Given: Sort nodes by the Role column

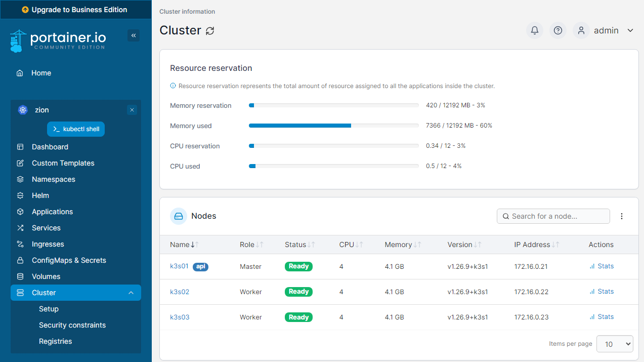Looking at the screenshot, I should (251, 245).
